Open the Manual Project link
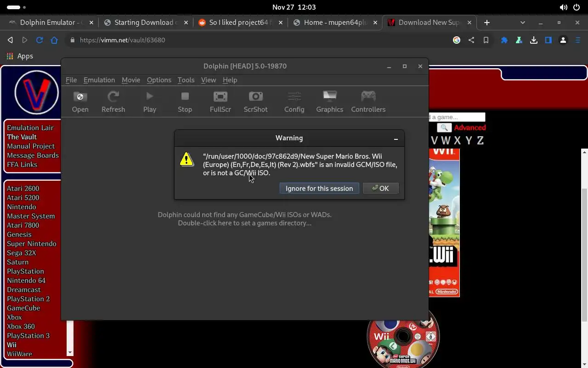Viewport: 588px width, 368px height. (x=31, y=146)
